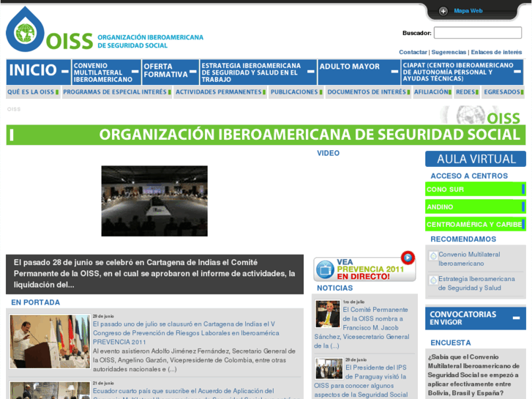Screen dimensions: 532x399
Task: Open news about Presidente del IPS de Paraguay
Action: (360, 381)
